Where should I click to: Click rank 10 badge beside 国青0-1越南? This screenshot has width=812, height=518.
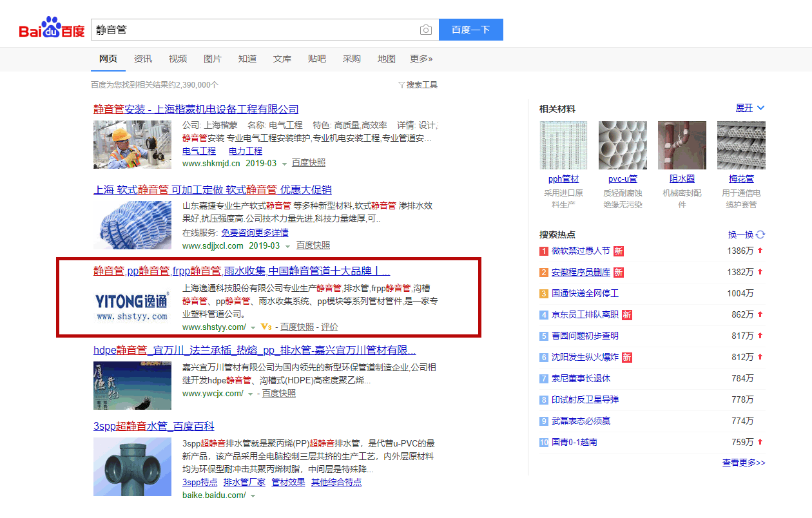(x=544, y=443)
